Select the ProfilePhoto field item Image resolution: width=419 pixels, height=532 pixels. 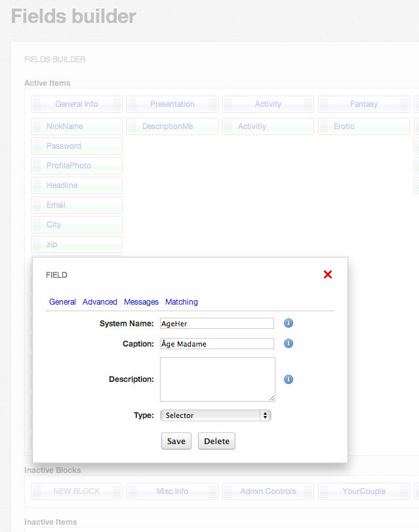point(77,166)
